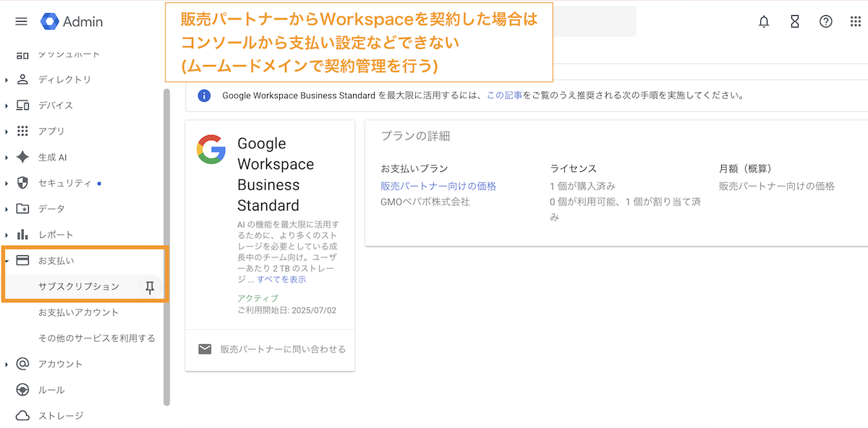868x428 pixels.
Task: Click the プランの詳細 heading
Action: tap(415, 136)
